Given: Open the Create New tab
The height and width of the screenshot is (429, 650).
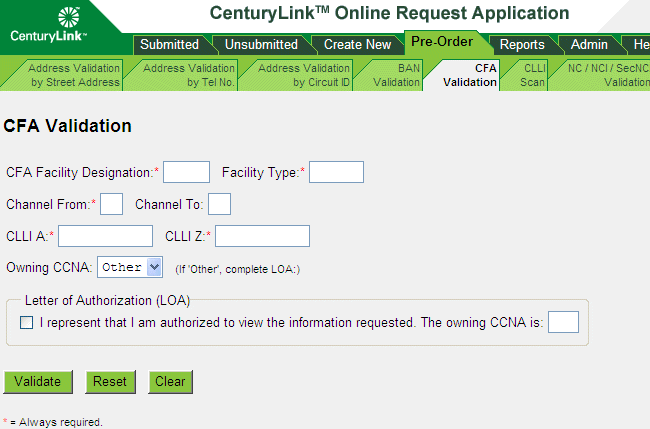Looking at the screenshot, I should click(357, 44).
